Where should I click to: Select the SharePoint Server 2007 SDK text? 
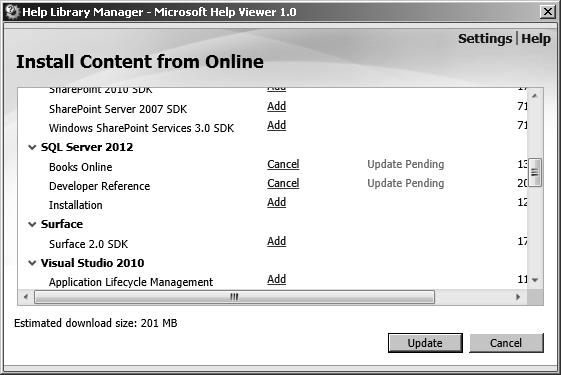click(118, 109)
